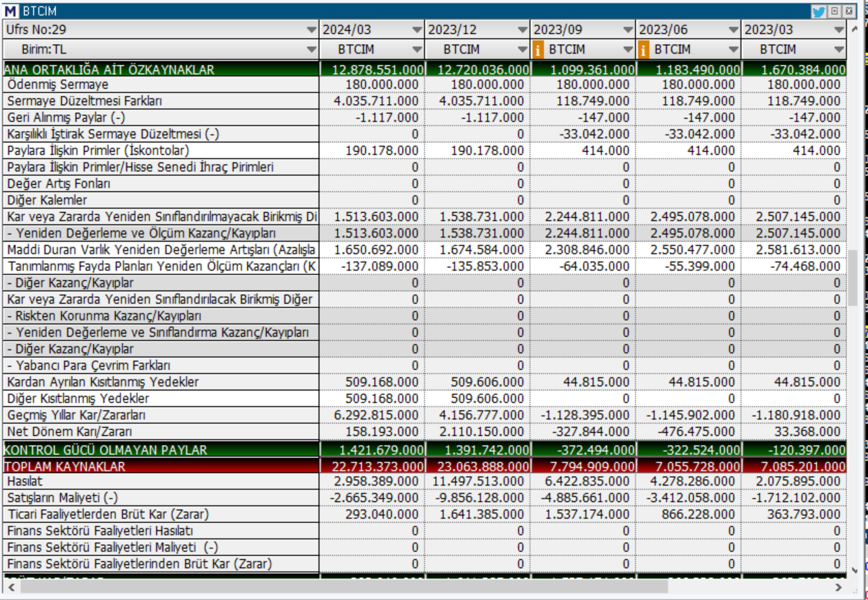Click the orange info icon in 2023/09 column

pyautogui.click(x=539, y=50)
